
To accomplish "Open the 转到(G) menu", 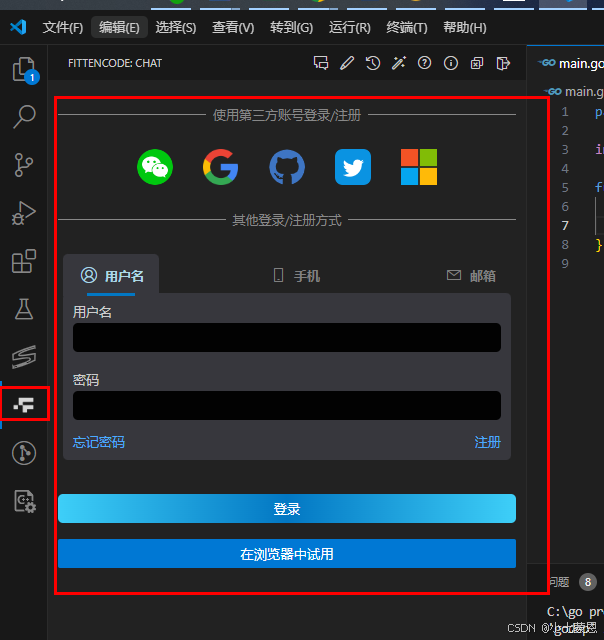I will coord(291,27).
